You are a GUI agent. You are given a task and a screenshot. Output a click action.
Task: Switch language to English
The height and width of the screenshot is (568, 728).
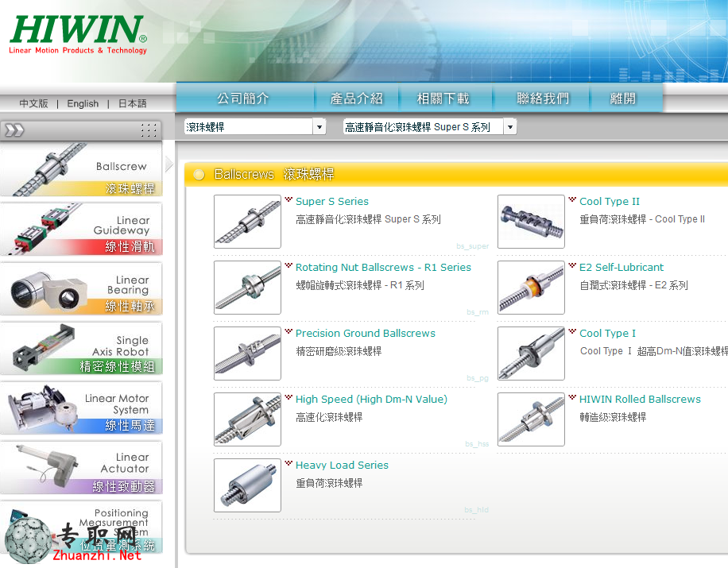coord(83,103)
